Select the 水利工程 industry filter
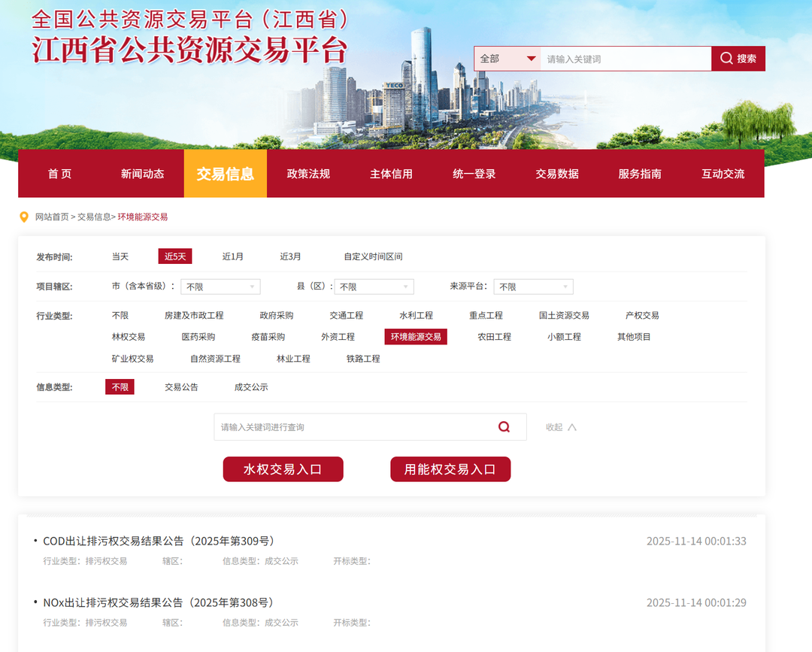Image resolution: width=812 pixels, height=652 pixels. [x=417, y=315]
